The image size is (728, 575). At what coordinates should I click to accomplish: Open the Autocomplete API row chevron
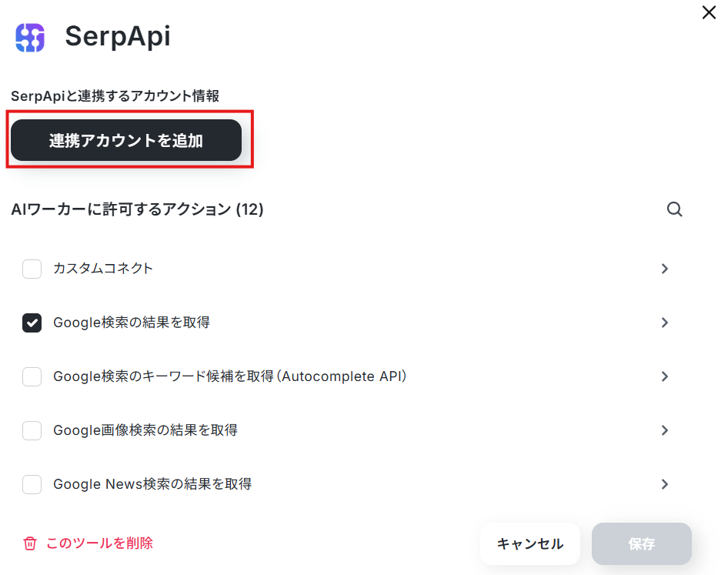(x=664, y=376)
